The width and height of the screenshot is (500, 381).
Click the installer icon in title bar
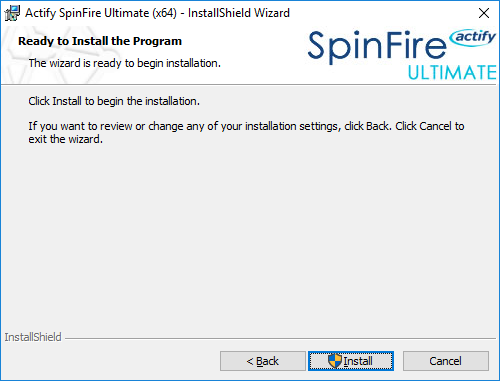[x=12, y=13]
